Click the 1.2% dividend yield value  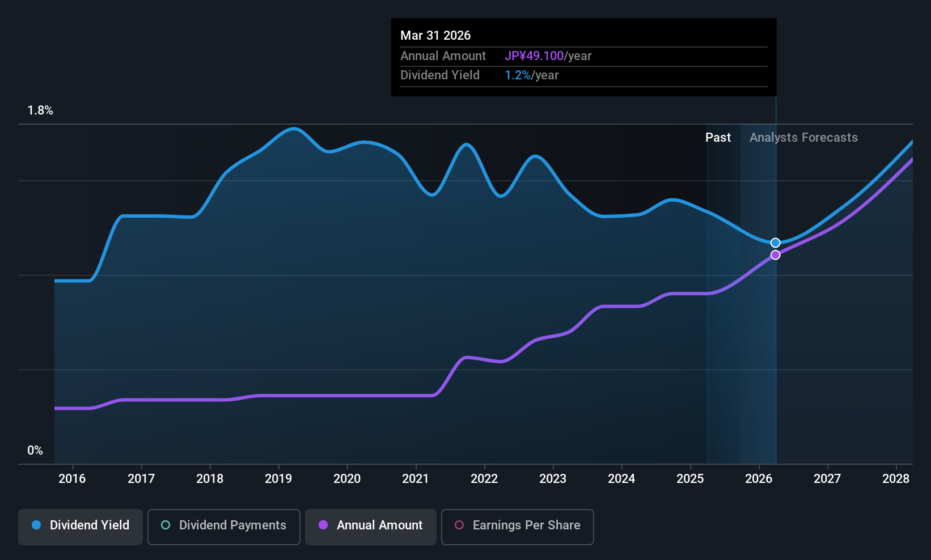point(518,75)
